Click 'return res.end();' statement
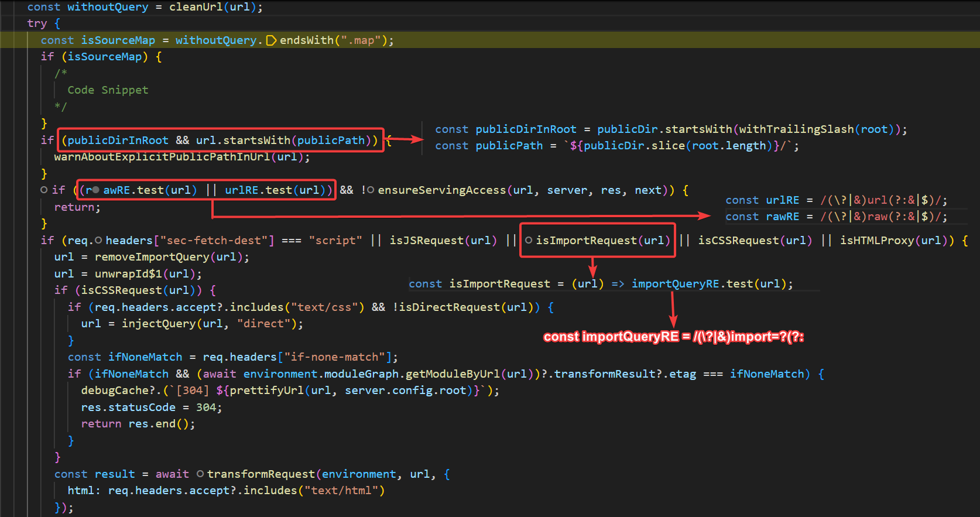 (x=138, y=424)
